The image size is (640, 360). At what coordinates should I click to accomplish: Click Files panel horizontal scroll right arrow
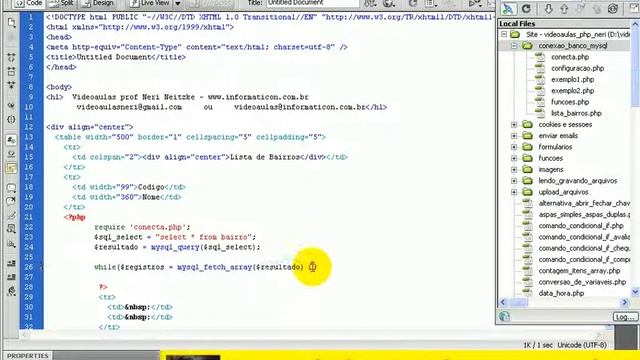pyautogui.click(x=624, y=302)
